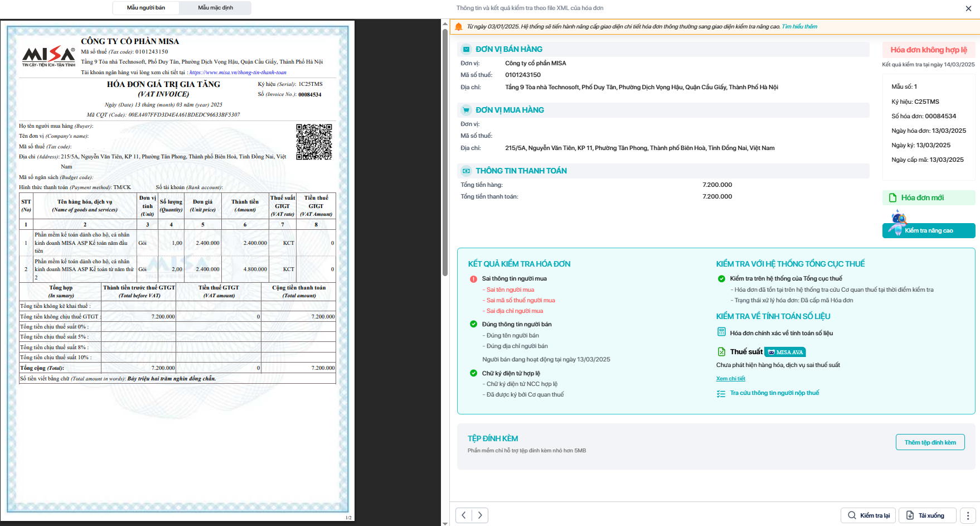980x526 pixels.
Task: Click the green check beside Kiểm tra trên hệ thống của Tổng cục thuế
Action: coord(721,279)
